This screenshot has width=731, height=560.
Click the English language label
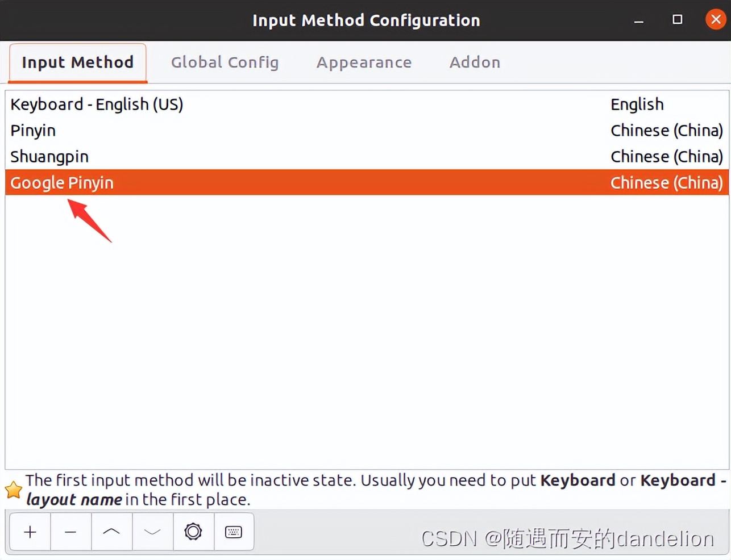point(637,104)
